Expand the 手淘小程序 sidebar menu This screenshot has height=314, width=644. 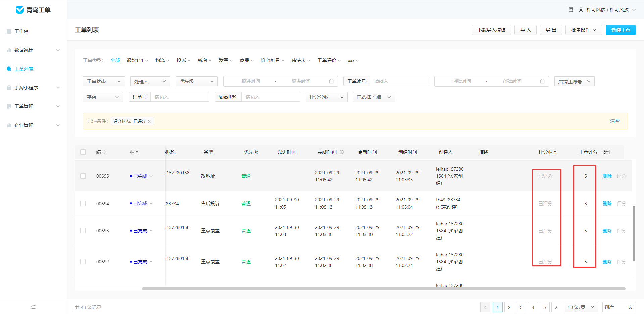[58, 88]
